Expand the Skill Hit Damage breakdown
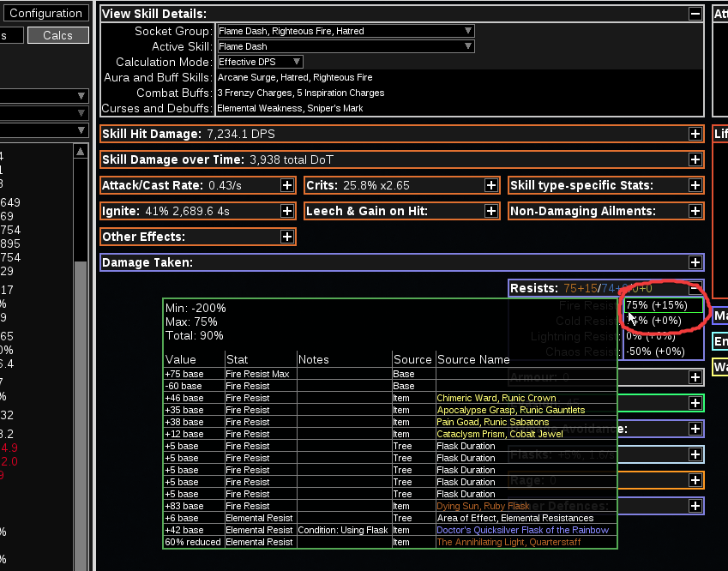The height and width of the screenshot is (571, 728). [x=695, y=134]
